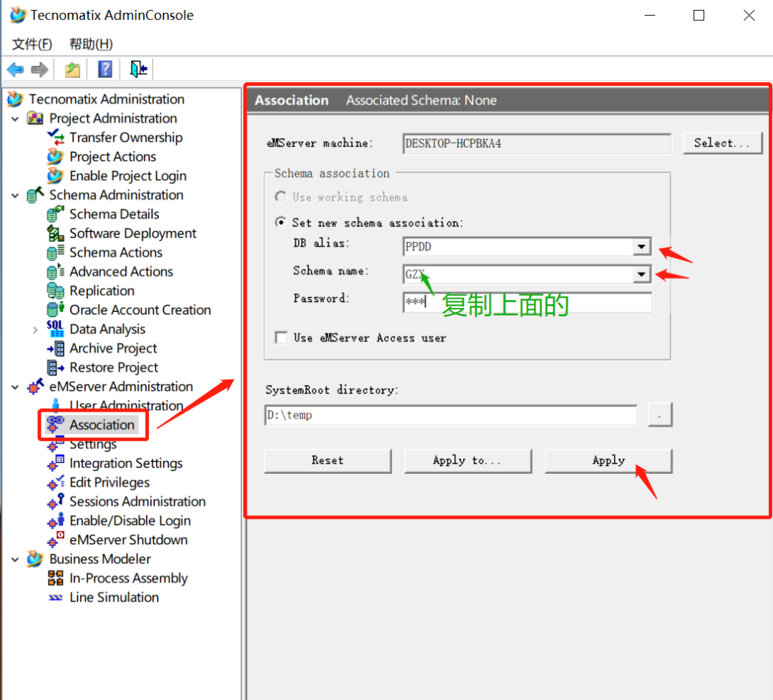Click the Project Administration folder icon
The height and width of the screenshot is (700, 773).
[35, 118]
